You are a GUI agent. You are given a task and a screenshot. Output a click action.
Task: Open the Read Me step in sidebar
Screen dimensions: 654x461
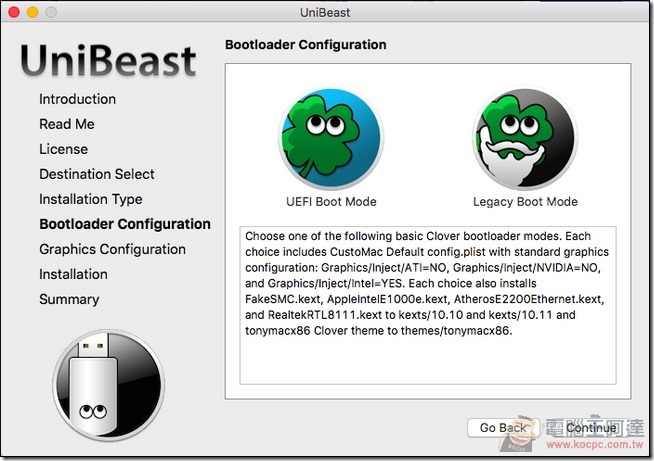coord(67,124)
